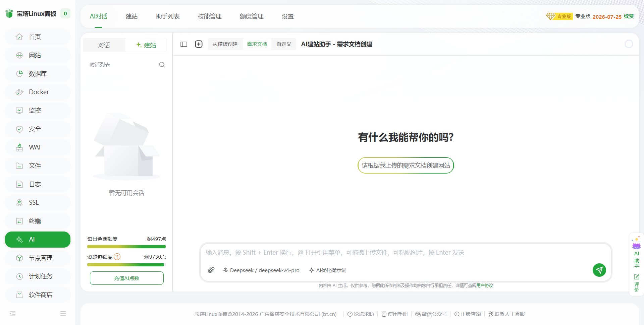644x325 pixels.
Task: Click the 专业版 badge
Action: coord(559,16)
